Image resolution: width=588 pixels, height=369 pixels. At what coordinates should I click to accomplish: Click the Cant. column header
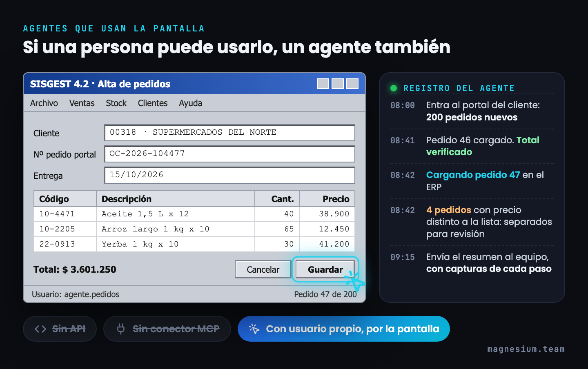277,199
